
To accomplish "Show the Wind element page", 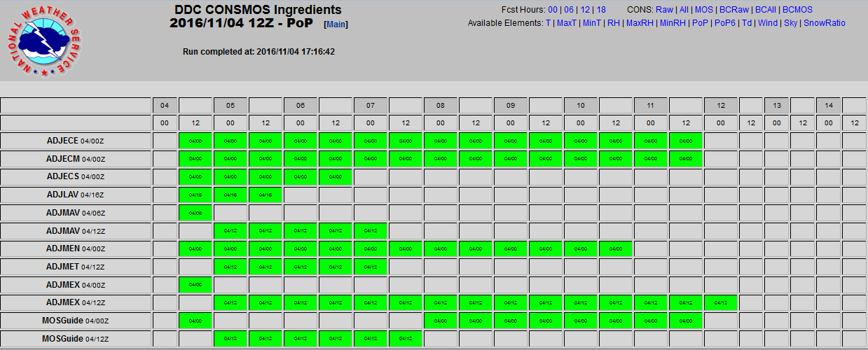I will 768,23.
